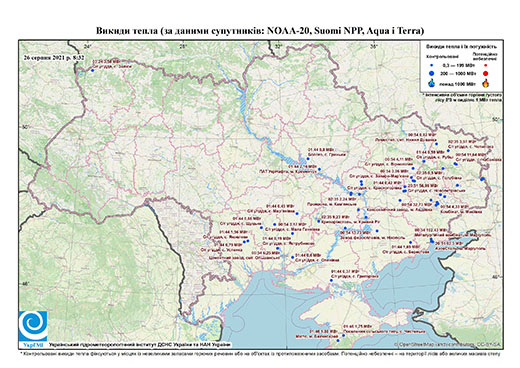Click the OpenStreetMap contributors attribution
The height and width of the screenshot is (368, 520).
[x=448, y=344]
